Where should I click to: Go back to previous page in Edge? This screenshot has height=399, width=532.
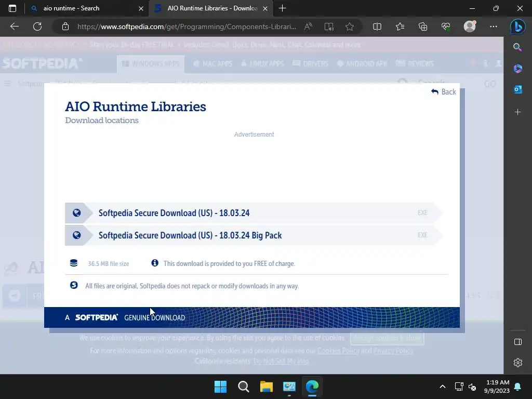click(x=15, y=26)
